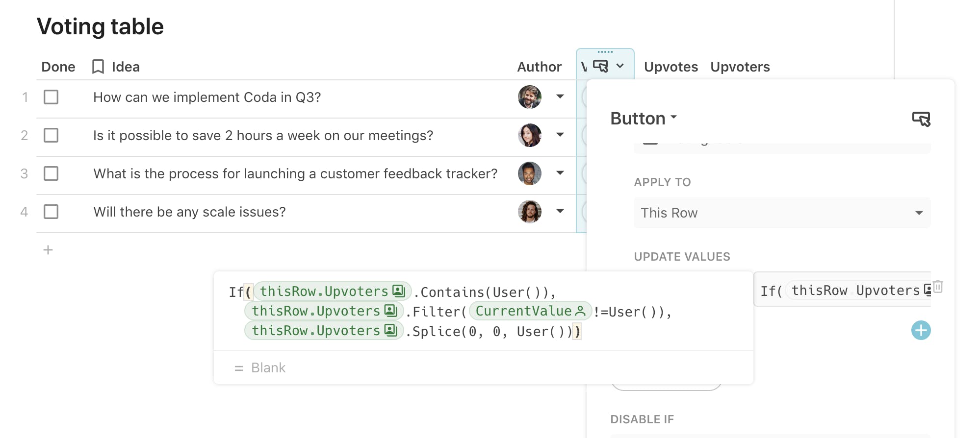Open column options chevron on highlighted column
Viewport: 980px width, 438px height.
[x=620, y=66]
